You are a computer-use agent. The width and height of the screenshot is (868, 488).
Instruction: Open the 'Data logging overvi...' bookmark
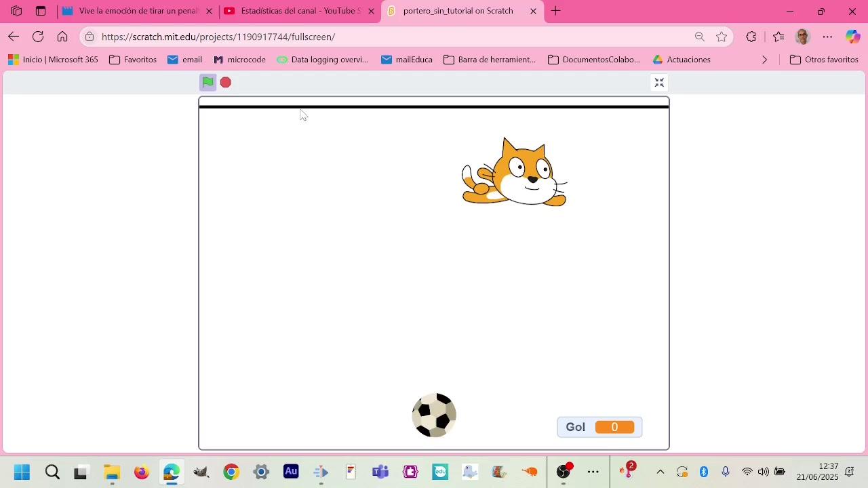[322, 60]
